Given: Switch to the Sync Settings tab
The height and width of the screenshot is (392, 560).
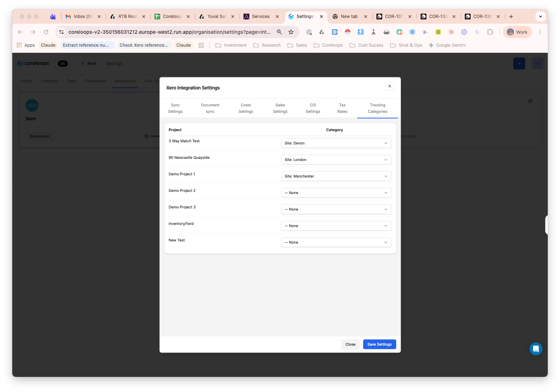Looking at the screenshot, I should [175, 108].
